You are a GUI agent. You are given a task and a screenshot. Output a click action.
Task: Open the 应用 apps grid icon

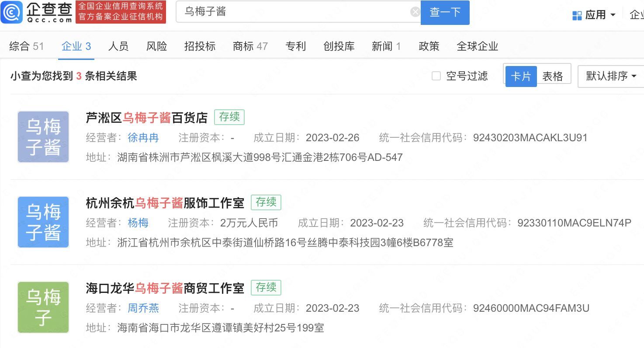click(577, 15)
